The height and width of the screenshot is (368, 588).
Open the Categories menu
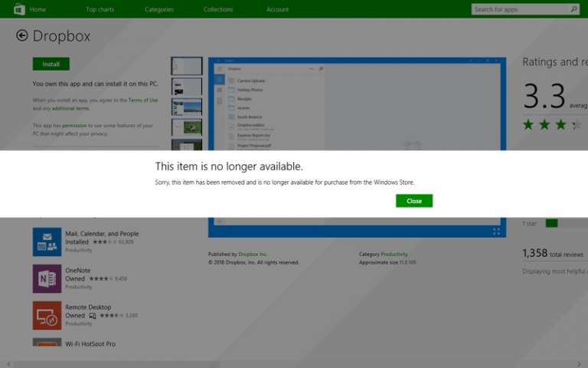point(159,9)
